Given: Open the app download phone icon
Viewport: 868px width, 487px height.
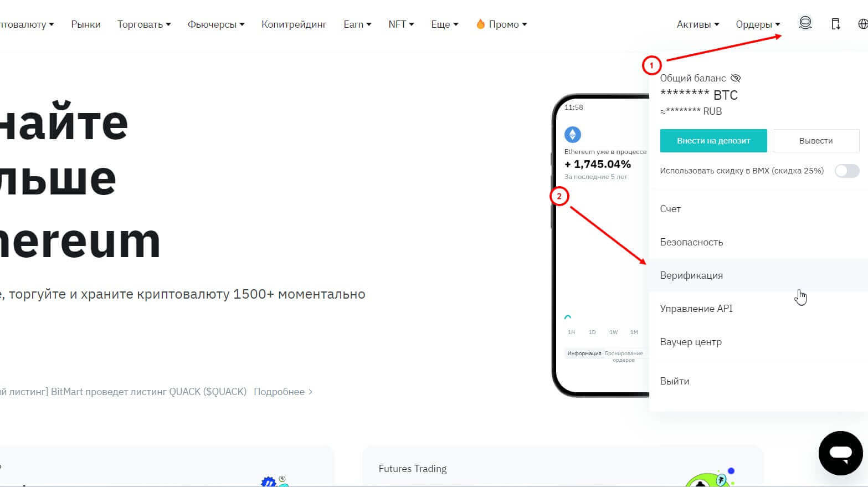Looking at the screenshot, I should click(x=835, y=24).
